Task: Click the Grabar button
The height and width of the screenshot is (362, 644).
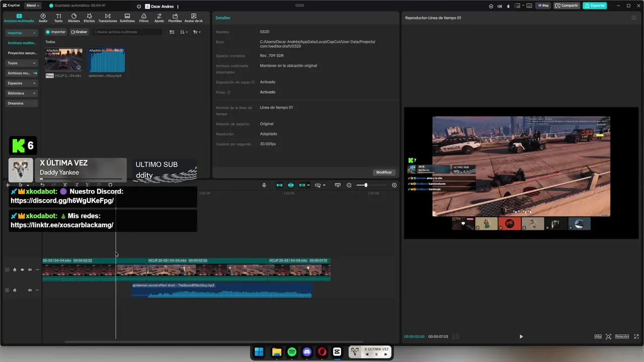Action: (x=79, y=32)
